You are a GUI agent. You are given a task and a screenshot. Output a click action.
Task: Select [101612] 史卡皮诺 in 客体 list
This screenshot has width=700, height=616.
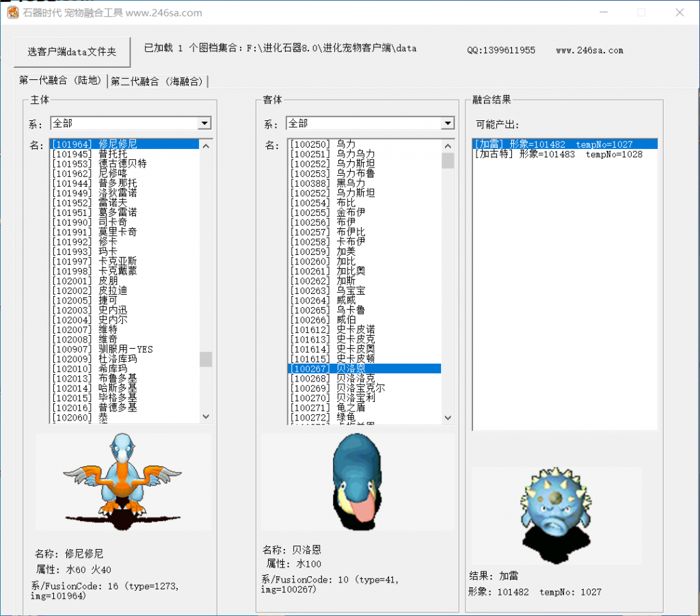[365, 330]
